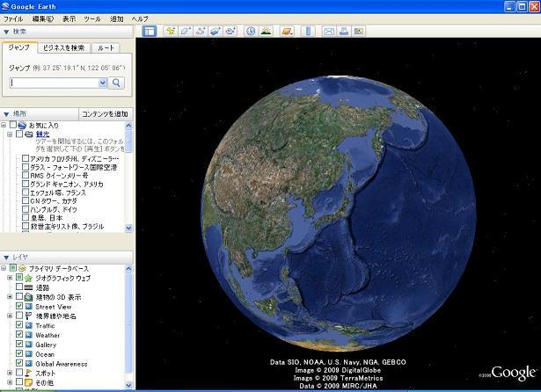Open the 表示 menu
This screenshot has height=392, width=541.
coord(69,19)
